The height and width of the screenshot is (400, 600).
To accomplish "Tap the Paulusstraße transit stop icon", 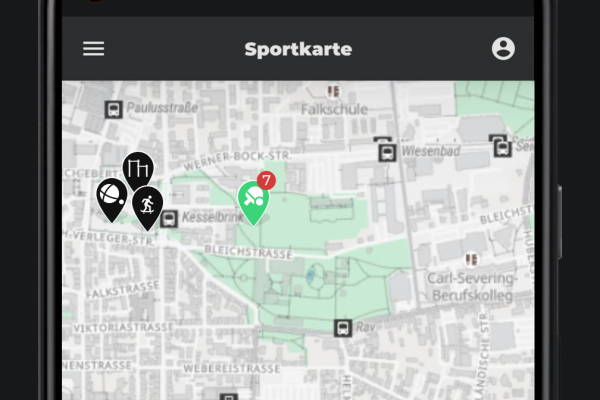I will (113, 109).
